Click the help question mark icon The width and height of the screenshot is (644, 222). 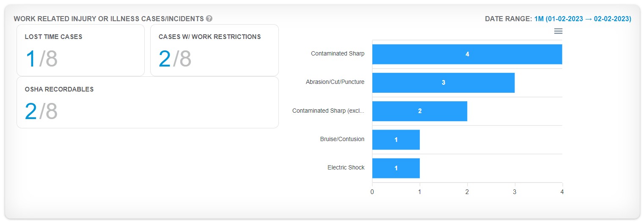209,19
